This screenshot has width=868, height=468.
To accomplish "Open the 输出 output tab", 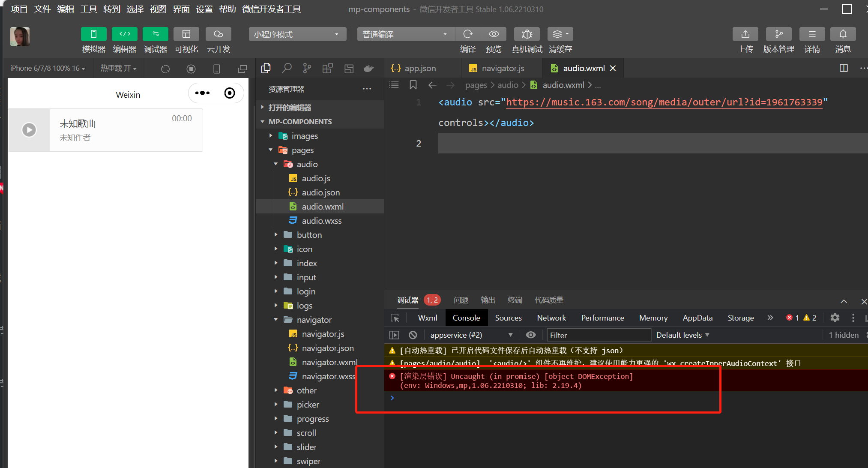I will coord(488,300).
